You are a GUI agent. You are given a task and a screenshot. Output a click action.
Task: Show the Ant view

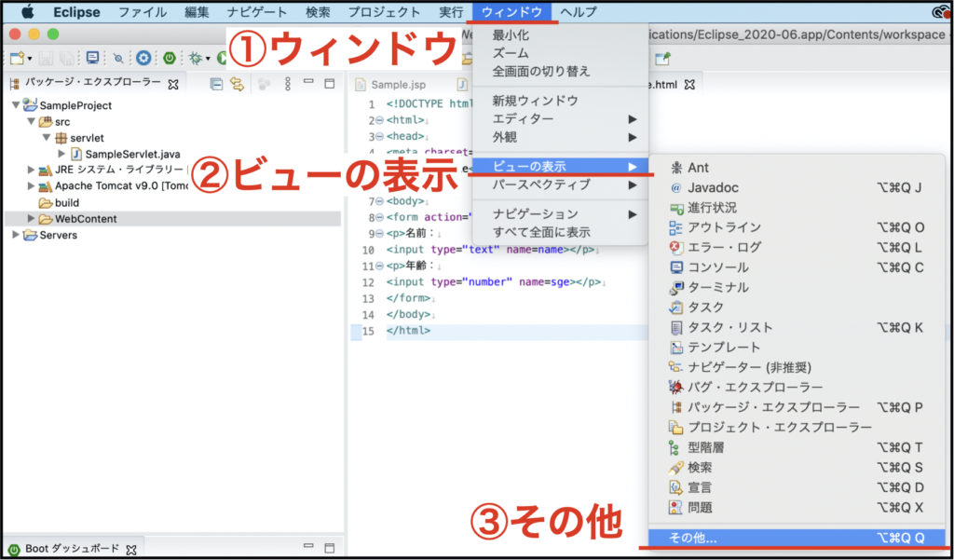797,168
